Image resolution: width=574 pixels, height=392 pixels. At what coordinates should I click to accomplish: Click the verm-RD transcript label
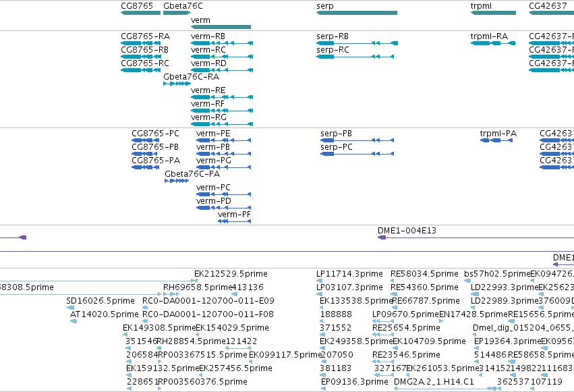pos(208,63)
